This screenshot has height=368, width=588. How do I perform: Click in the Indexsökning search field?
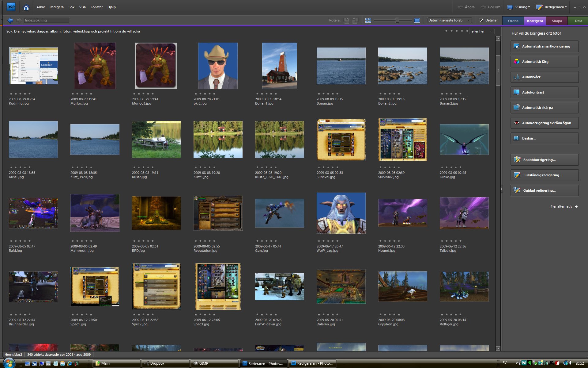[47, 20]
